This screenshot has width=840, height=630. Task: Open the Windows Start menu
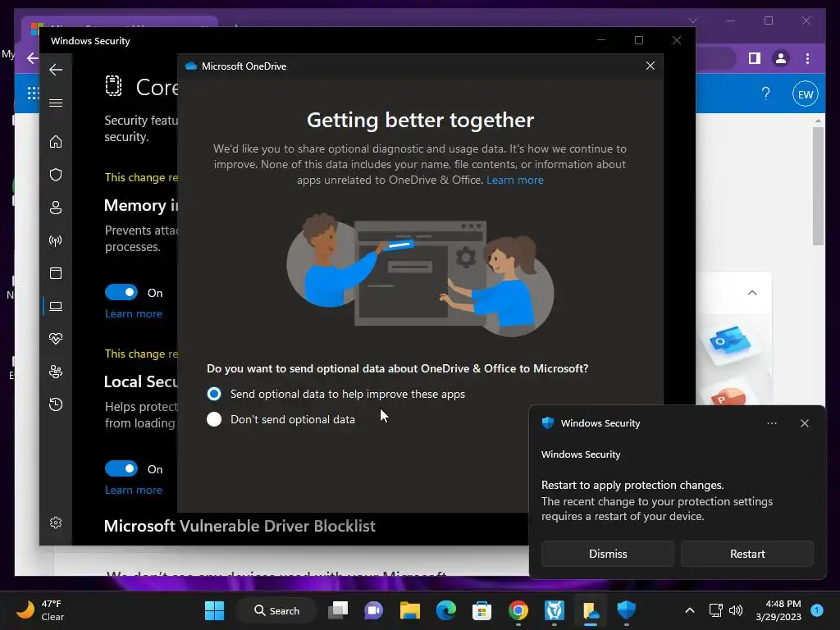[x=214, y=610]
